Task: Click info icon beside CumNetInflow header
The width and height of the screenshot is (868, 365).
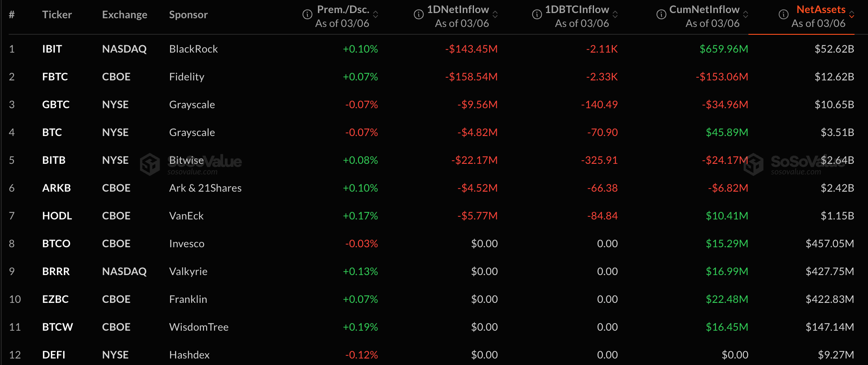Action: [661, 15]
